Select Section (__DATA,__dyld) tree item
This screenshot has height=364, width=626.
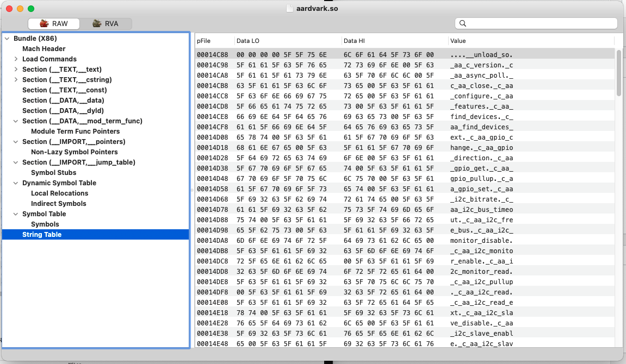coord(63,111)
